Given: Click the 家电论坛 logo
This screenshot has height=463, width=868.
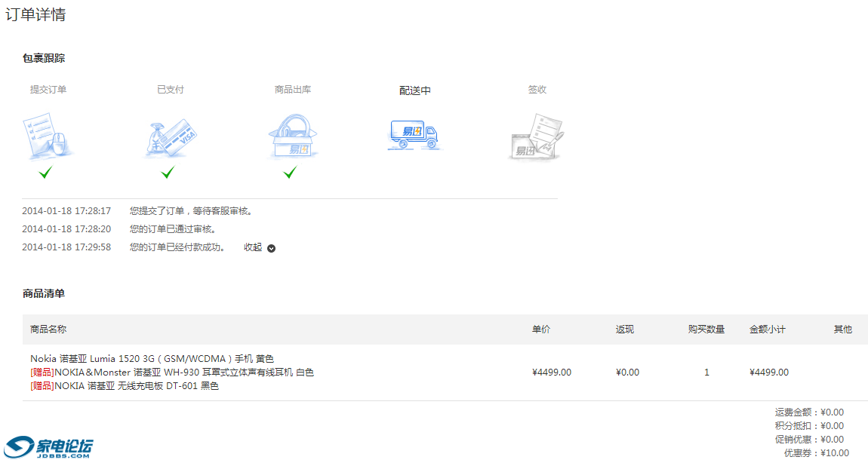Looking at the screenshot, I should (x=49, y=447).
